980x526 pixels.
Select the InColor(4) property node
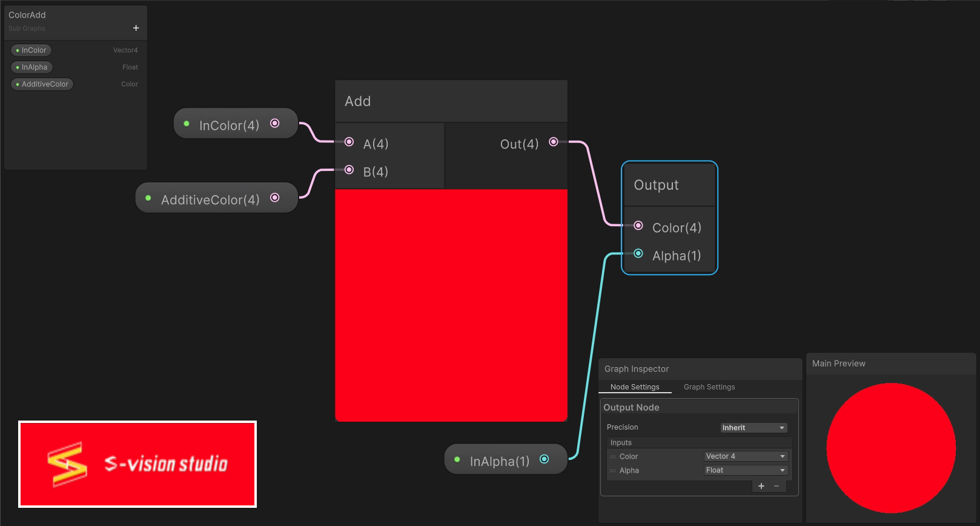(x=236, y=124)
